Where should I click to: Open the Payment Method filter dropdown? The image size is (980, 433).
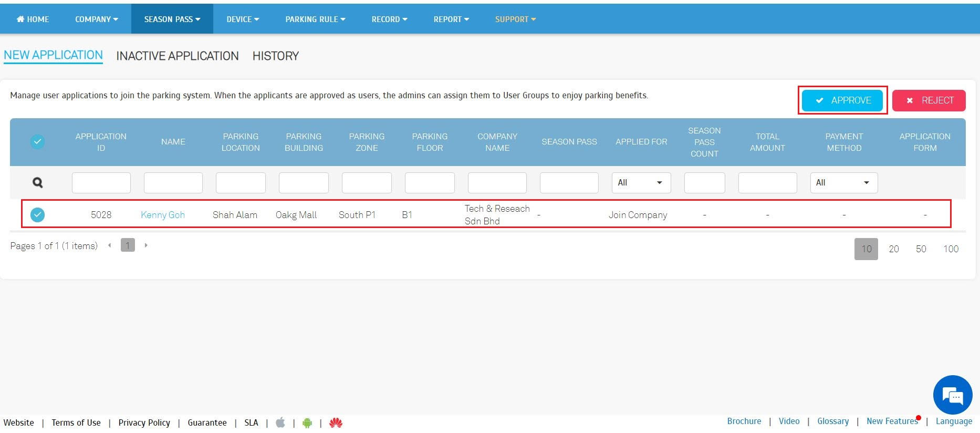[x=843, y=183]
